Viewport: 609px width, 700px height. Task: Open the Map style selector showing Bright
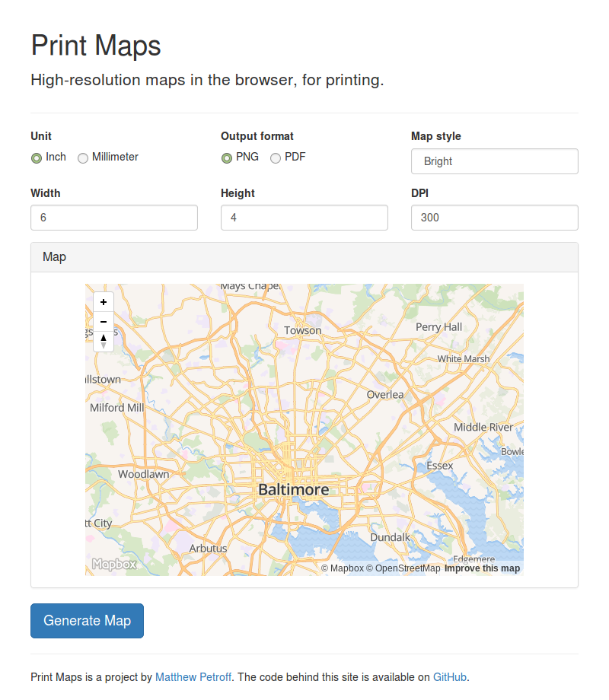click(494, 161)
